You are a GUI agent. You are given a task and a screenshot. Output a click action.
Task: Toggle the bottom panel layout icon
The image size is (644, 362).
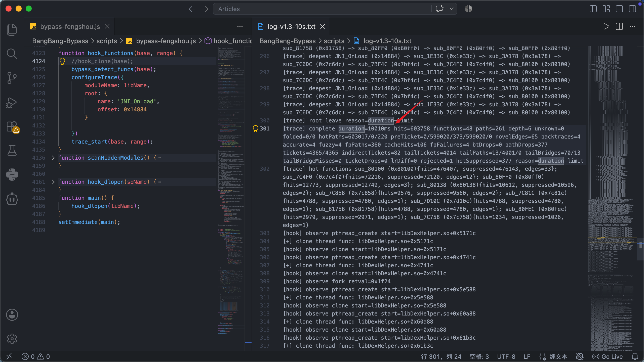619,9
